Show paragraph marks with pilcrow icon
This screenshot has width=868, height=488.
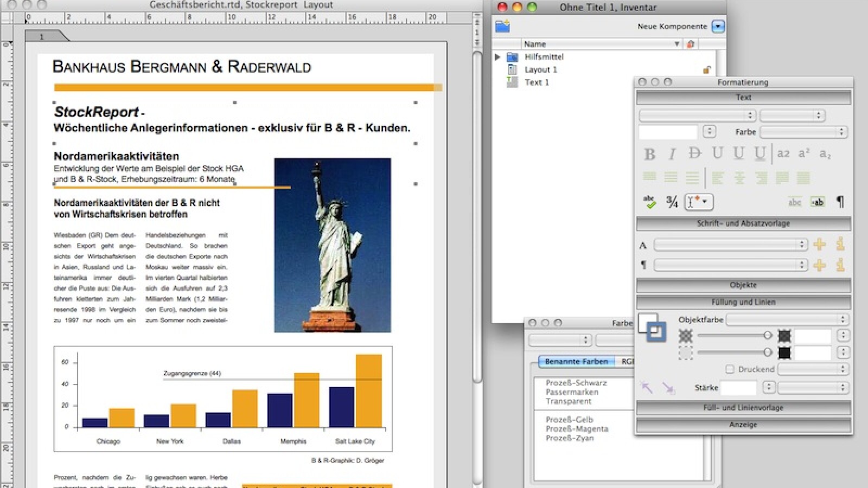click(840, 202)
